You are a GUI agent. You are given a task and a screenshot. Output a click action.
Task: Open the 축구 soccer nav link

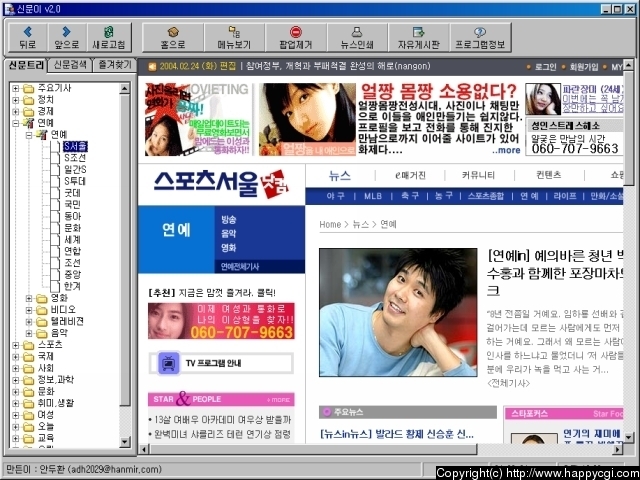410,196
